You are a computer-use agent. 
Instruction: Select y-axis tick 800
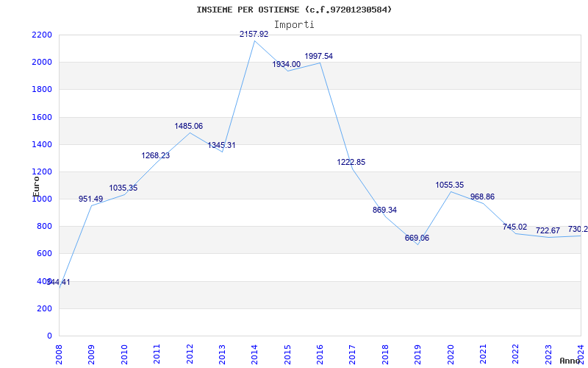(45, 227)
